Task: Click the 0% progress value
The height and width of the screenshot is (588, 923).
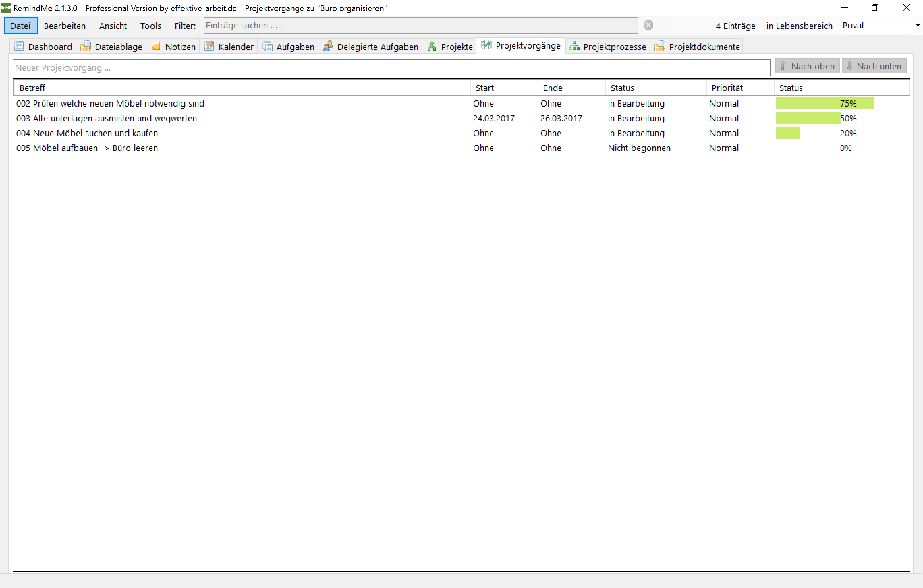Action: pos(845,148)
